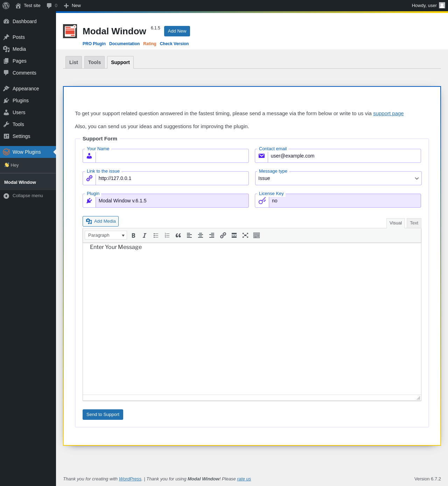Expand the Paragraph format dropdown
This screenshot has height=486, width=448.
tap(106, 235)
